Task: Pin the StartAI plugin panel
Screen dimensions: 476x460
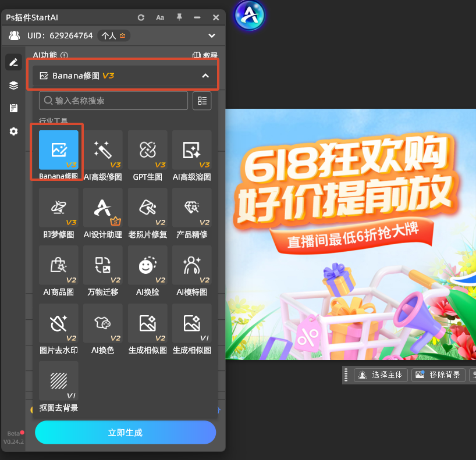Action: click(179, 17)
